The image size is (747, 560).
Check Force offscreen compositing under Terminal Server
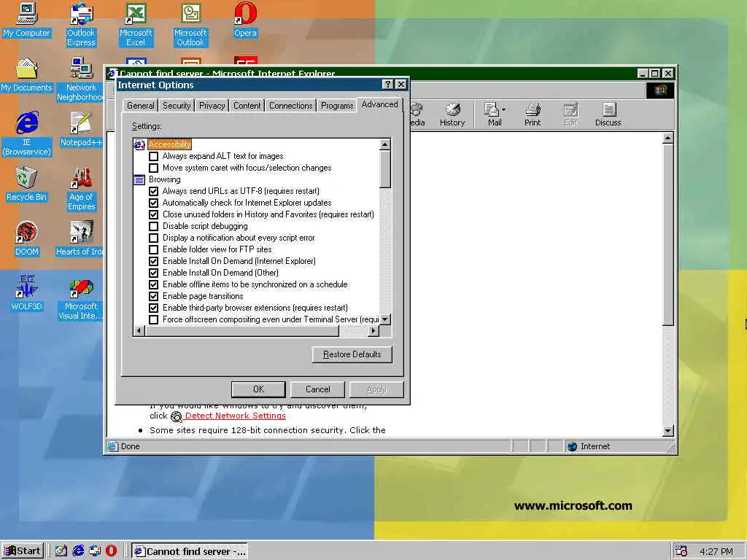point(153,319)
